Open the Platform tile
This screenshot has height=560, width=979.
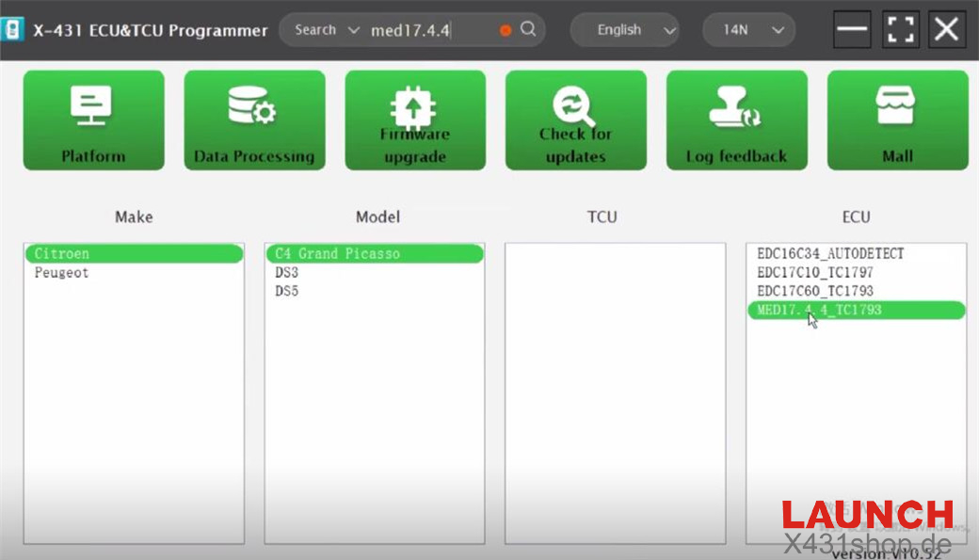93,120
